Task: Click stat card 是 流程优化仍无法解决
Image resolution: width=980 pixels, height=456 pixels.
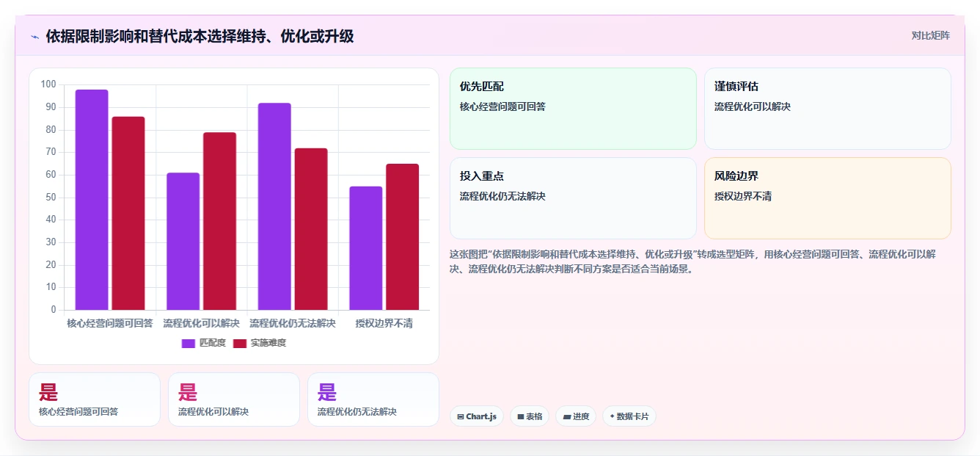Action: 373,399
